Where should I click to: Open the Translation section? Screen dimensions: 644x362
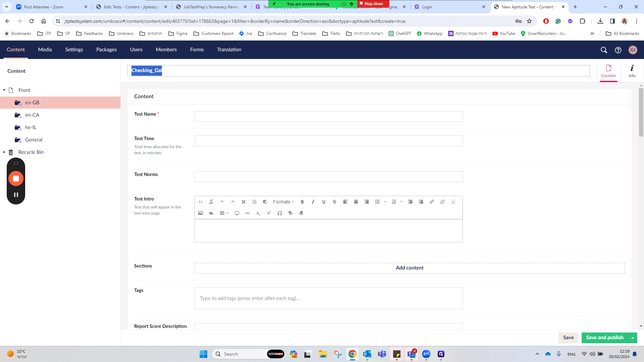tap(229, 50)
